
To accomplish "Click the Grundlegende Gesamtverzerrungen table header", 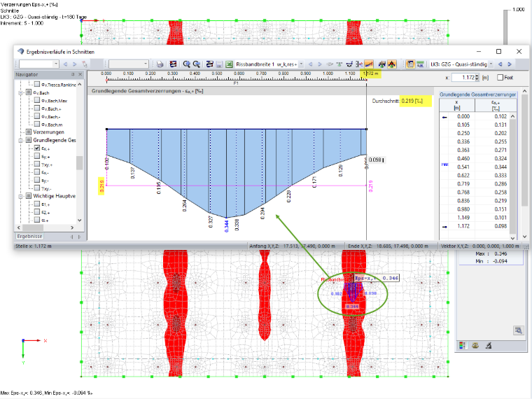I will (x=477, y=94).
